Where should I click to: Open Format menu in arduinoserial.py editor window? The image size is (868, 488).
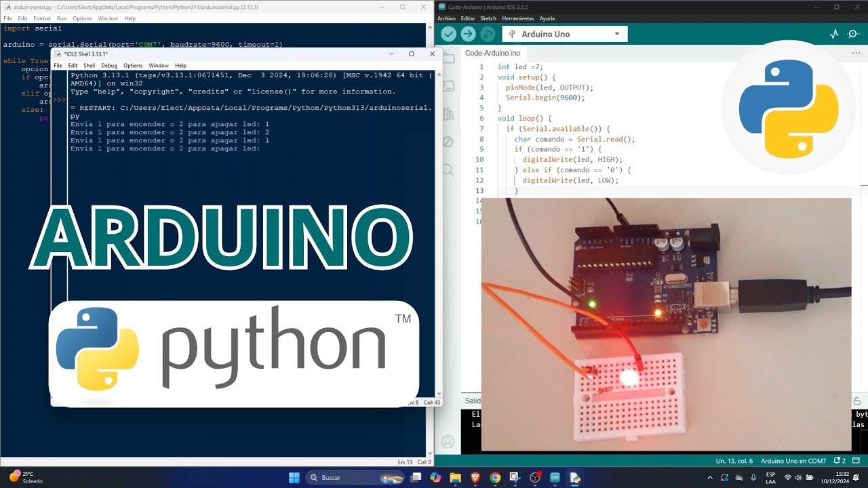[x=42, y=18]
